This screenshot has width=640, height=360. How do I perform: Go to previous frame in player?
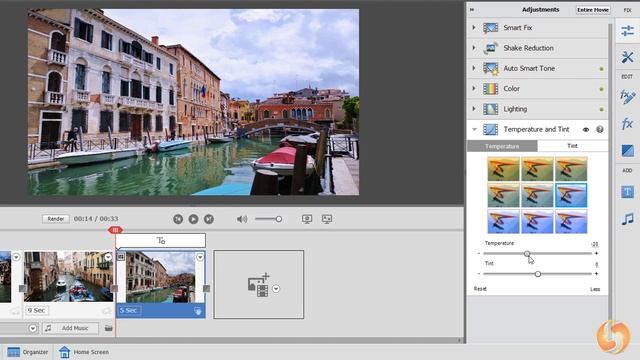click(x=178, y=219)
